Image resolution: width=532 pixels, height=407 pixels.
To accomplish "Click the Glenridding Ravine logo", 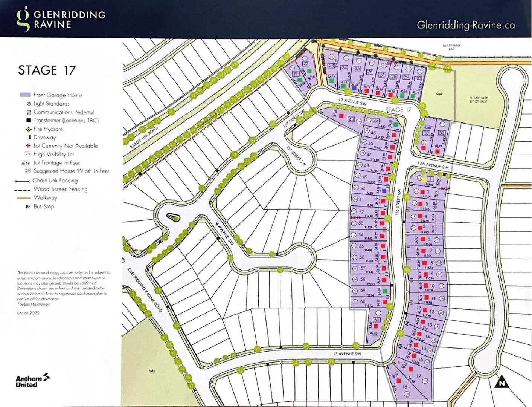I will coord(60,19).
